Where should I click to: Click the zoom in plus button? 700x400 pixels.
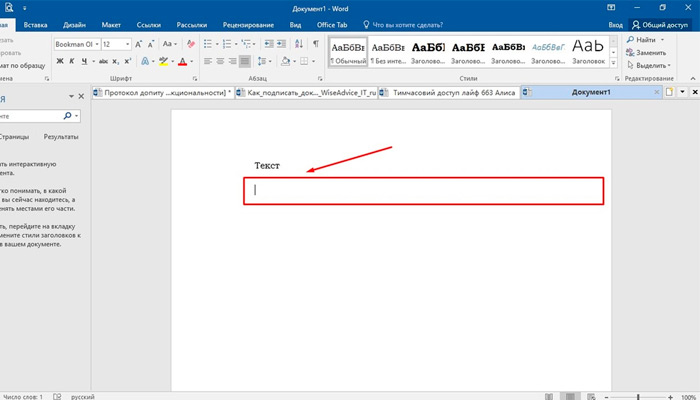pos(671,396)
